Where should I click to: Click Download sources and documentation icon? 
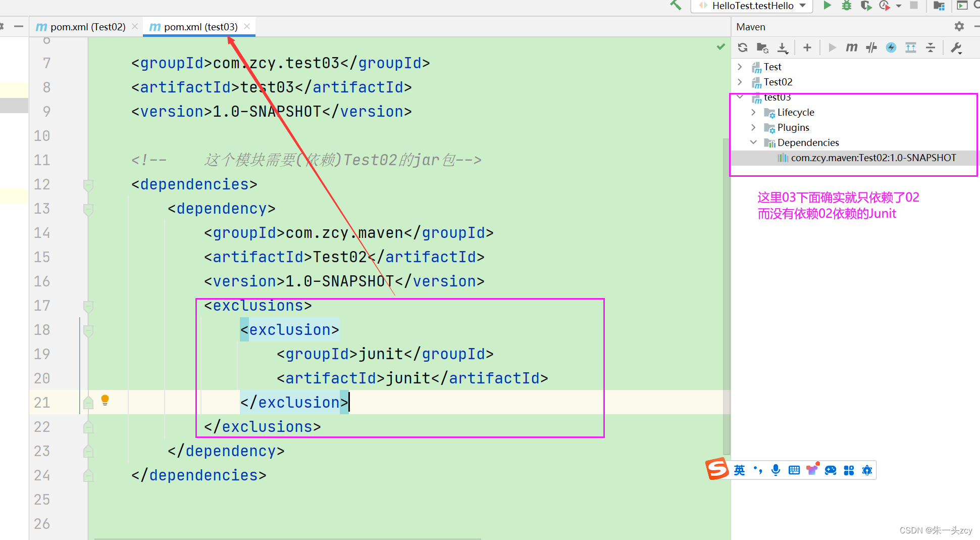[783, 47]
